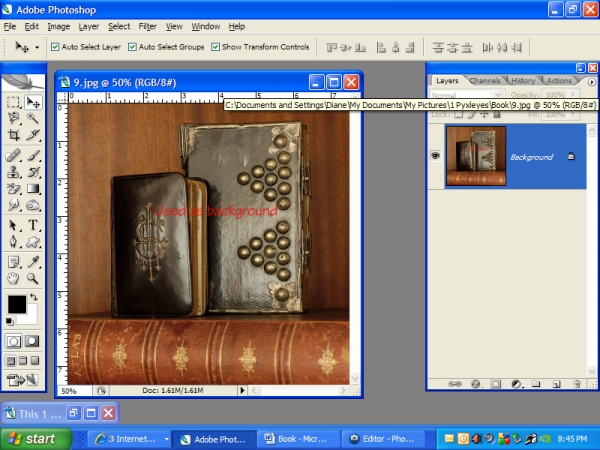Select the Hand tool
The height and width of the screenshot is (450, 600).
coord(13,279)
